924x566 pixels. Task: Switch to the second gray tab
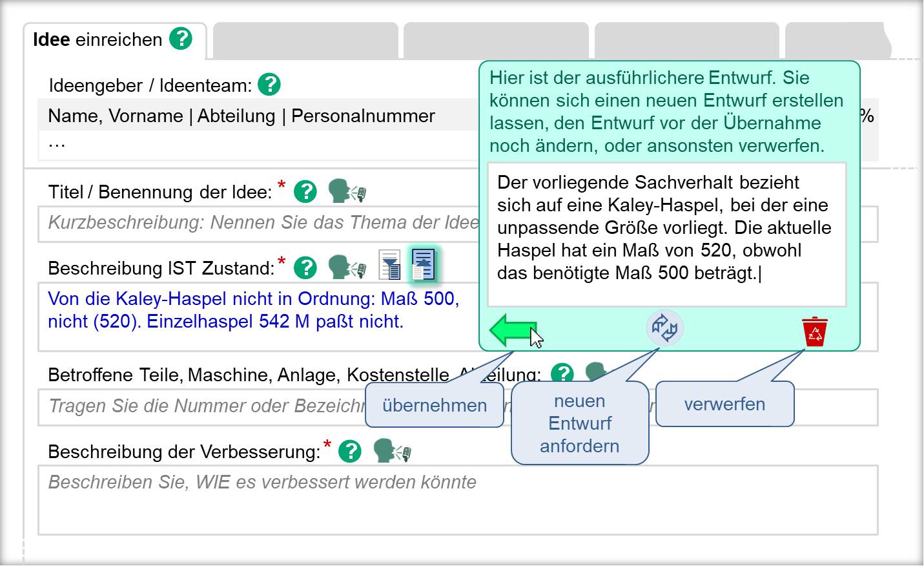coord(306,39)
